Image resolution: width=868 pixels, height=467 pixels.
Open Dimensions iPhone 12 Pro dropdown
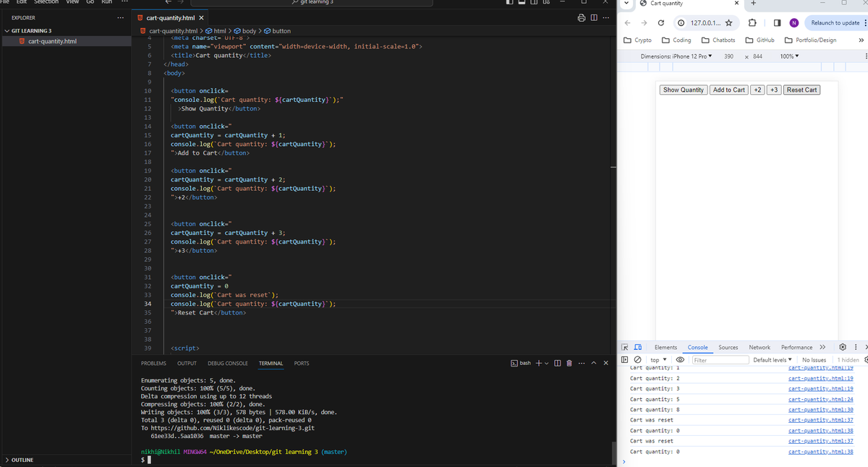(x=676, y=56)
